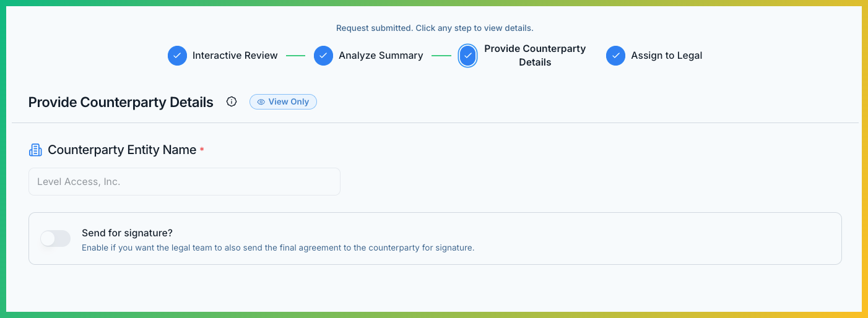
Task: Enable the Send for signature toggle
Action: (56, 239)
